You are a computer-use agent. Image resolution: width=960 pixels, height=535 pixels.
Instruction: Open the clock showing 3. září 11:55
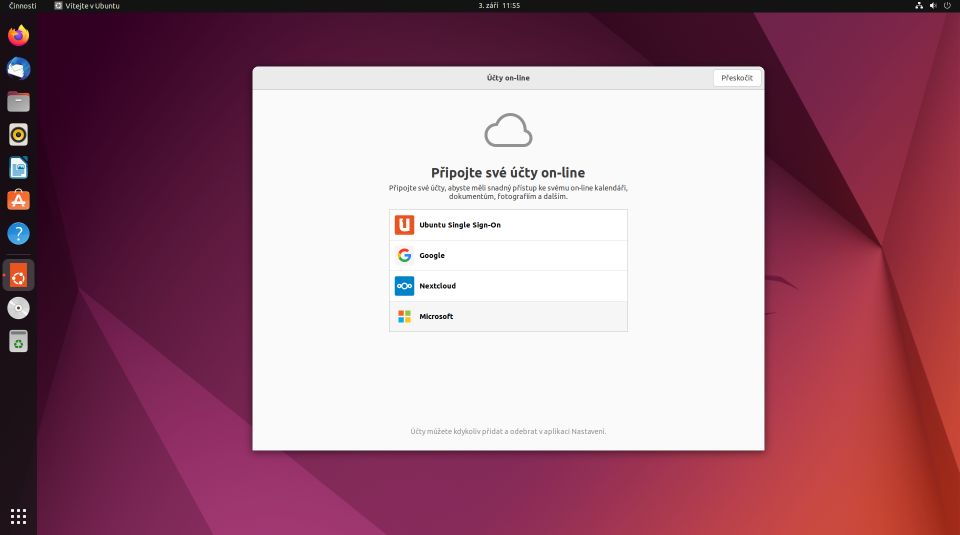point(499,6)
